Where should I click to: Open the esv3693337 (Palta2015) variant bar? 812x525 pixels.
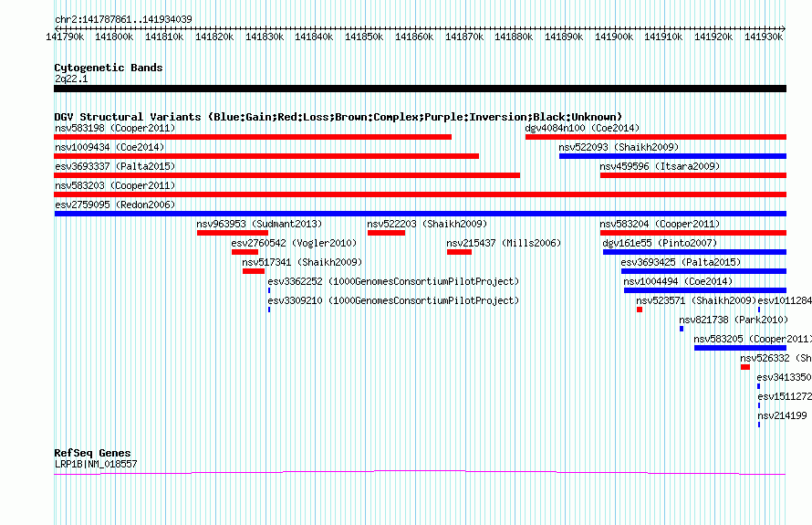click(x=286, y=175)
